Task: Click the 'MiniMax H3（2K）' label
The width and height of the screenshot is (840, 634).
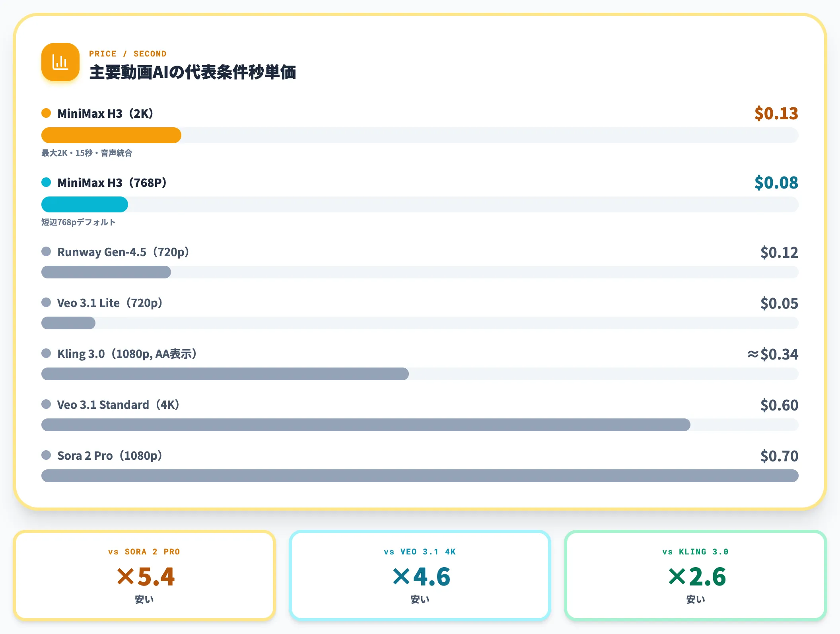Action: 105,113
